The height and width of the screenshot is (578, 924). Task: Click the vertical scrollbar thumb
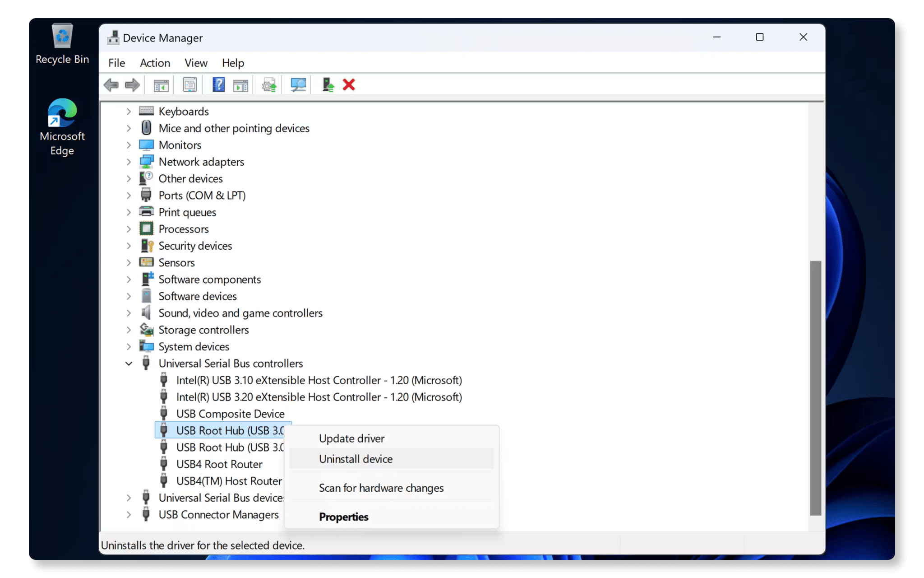point(815,388)
